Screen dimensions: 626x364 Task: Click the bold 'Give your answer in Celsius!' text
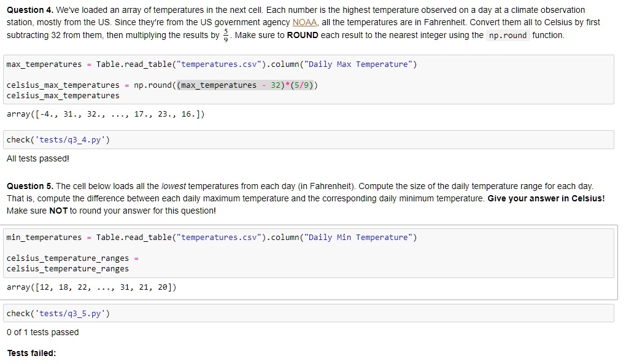tap(546, 198)
